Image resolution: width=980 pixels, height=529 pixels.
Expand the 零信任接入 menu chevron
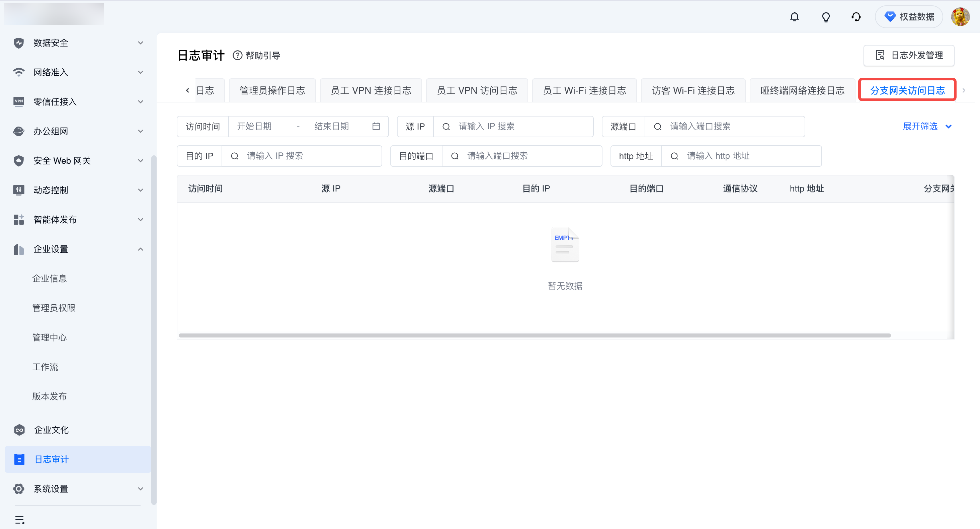(x=140, y=101)
